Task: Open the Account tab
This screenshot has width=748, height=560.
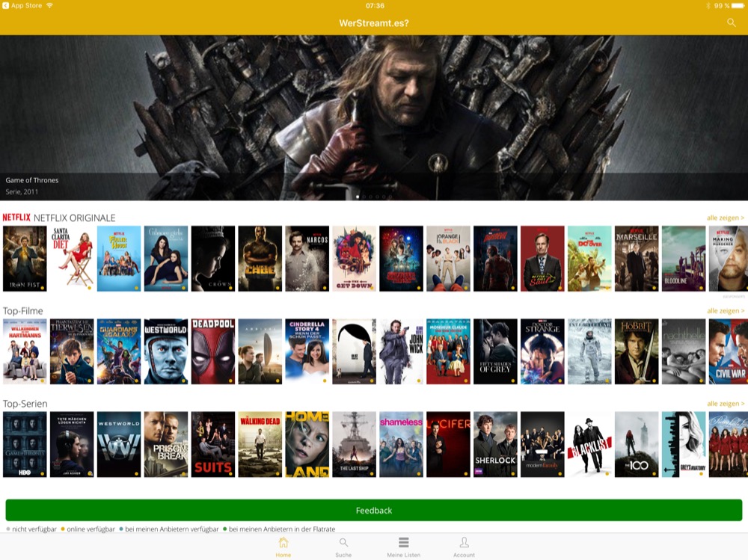Action: click(x=464, y=547)
